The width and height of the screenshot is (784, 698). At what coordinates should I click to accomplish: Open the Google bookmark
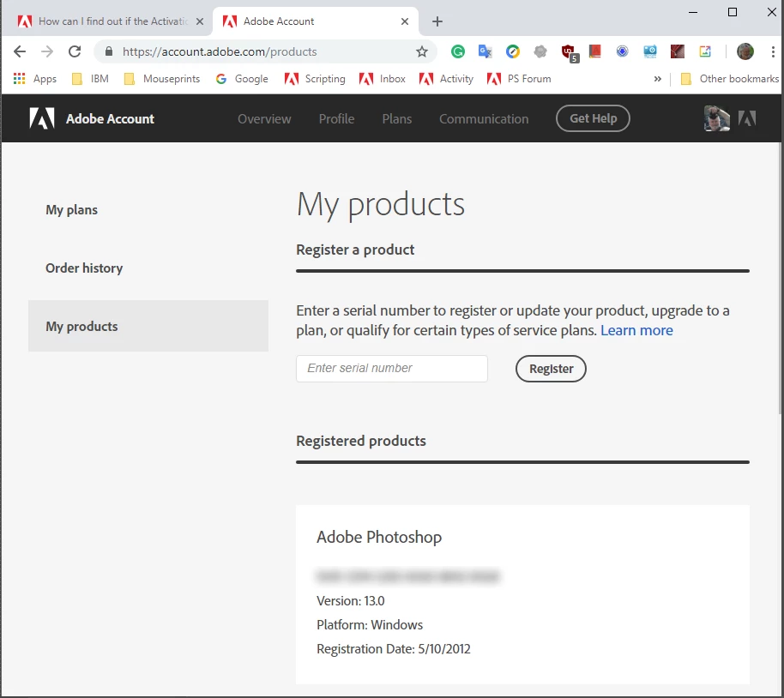point(242,79)
